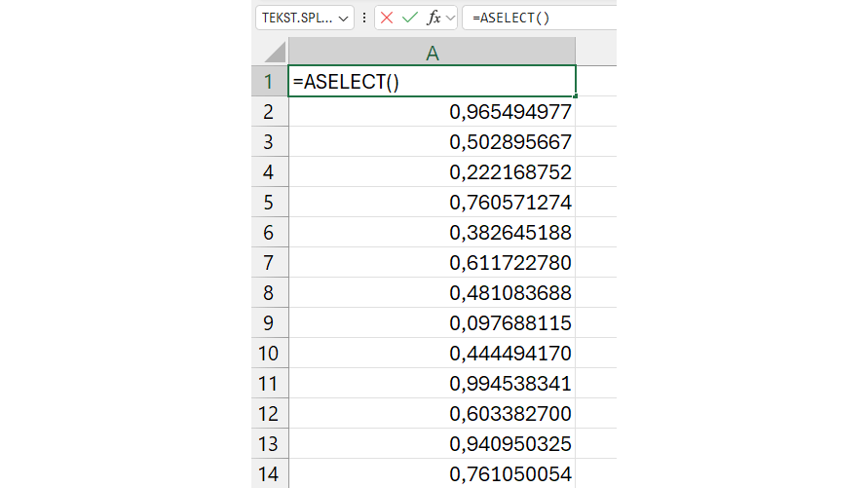Cancel formula entry with the red X
The image size is (868, 488).
[387, 18]
